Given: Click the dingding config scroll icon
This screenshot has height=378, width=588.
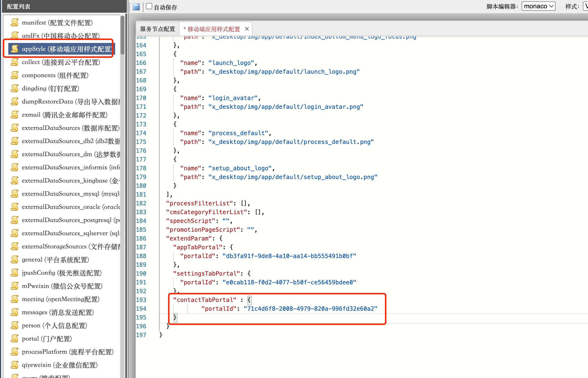Looking at the screenshot, I should click(x=15, y=88).
